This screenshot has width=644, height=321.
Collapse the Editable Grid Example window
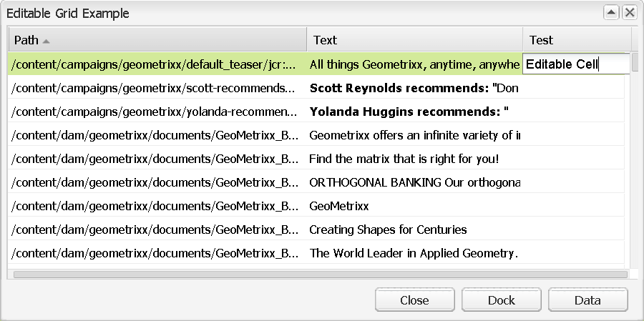[x=612, y=12]
